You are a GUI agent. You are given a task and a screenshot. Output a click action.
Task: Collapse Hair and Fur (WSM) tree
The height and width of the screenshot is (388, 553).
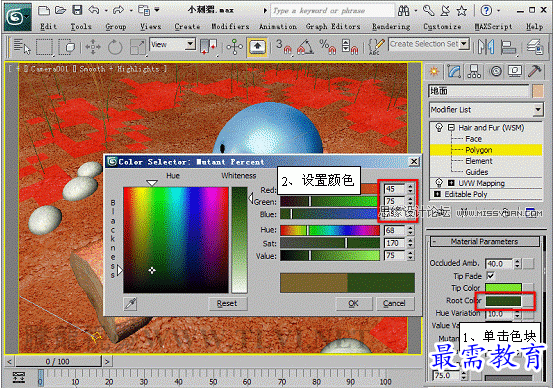pos(451,127)
